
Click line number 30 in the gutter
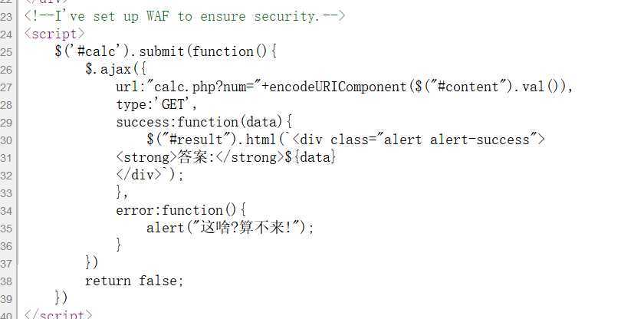7,140
